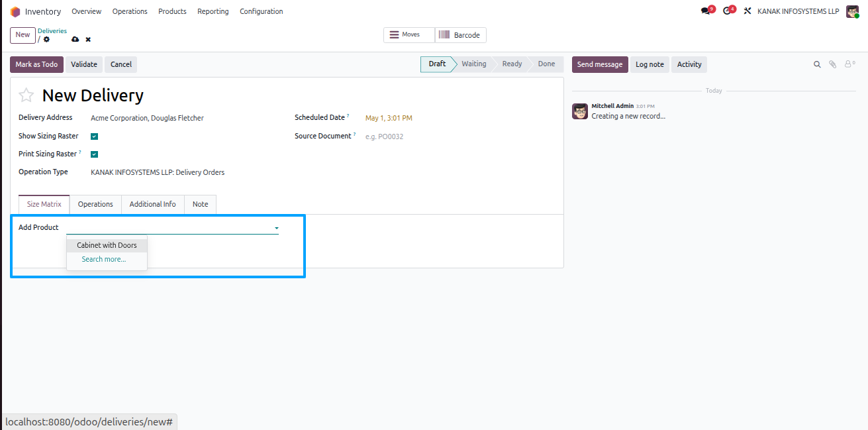Viewport: 868px width, 430px height.
Task: Click the Inventory app logo icon
Action: pos(15,11)
